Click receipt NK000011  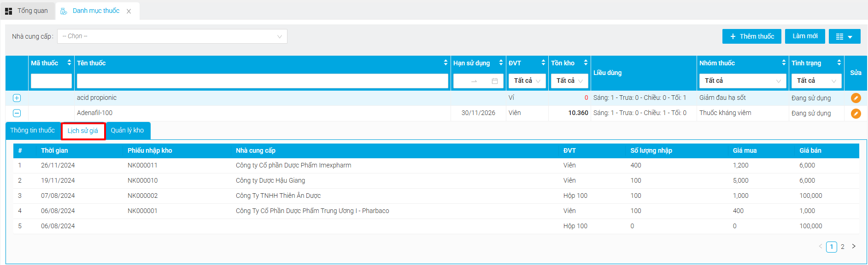[x=142, y=165]
